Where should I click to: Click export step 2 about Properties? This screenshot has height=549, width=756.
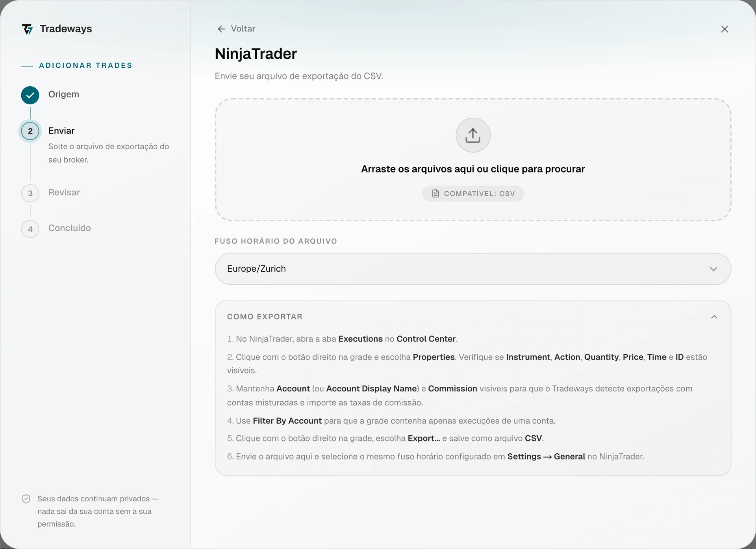coord(467,364)
